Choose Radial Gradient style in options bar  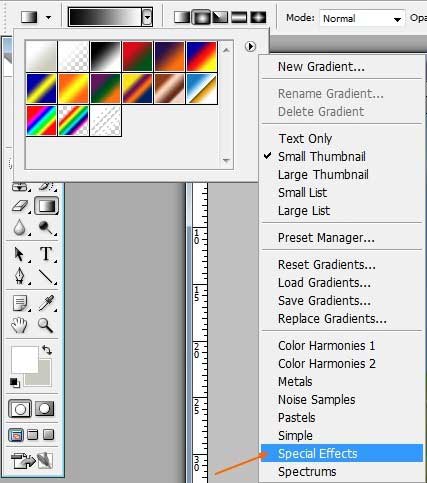[201, 17]
